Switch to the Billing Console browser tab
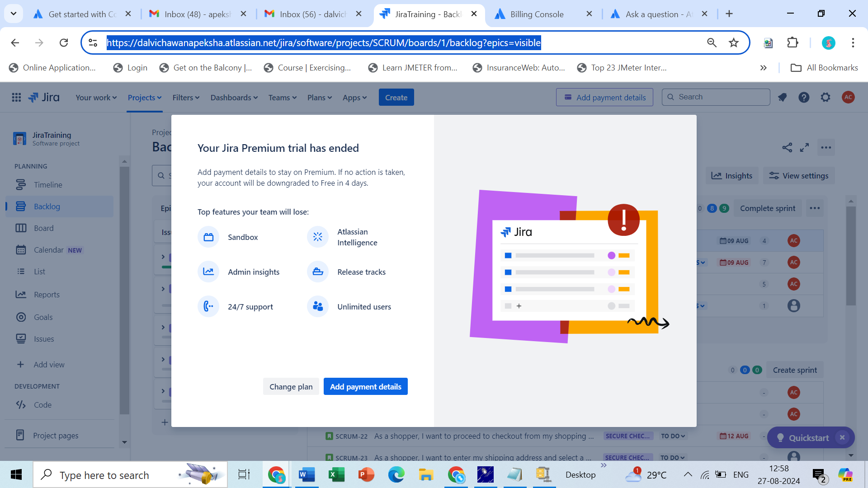 point(537,14)
